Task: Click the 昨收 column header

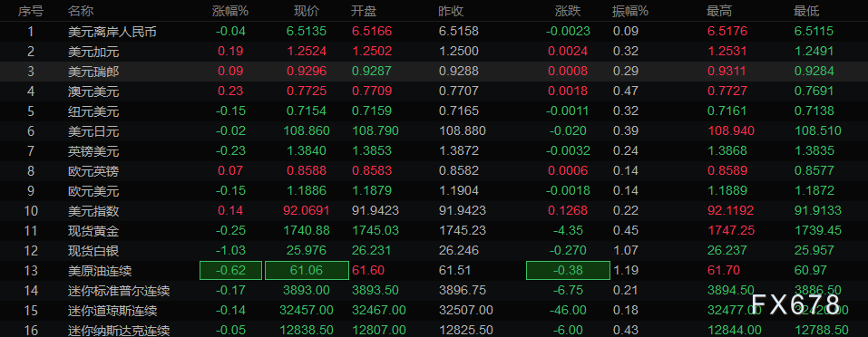Action: click(x=451, y=11)
